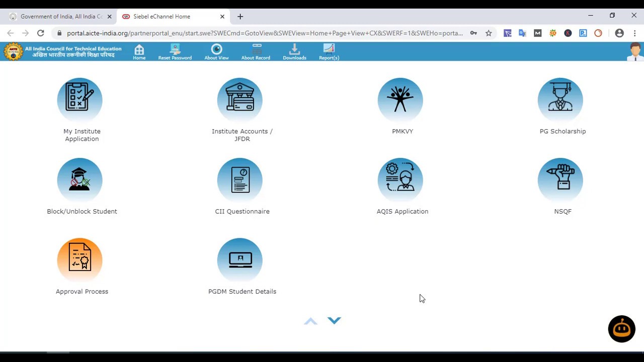Click the PGDM Student Details label
The image size is (644, 362).
point(242,292)
